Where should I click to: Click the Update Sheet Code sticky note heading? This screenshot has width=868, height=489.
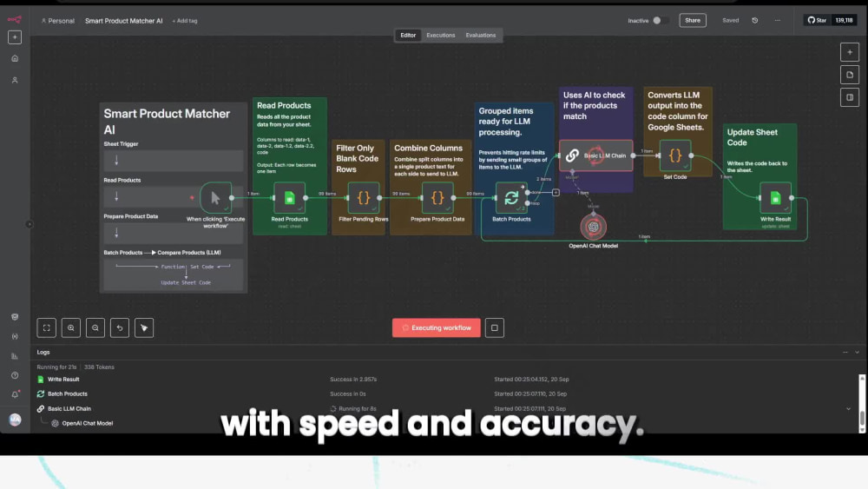pos(752,137)
